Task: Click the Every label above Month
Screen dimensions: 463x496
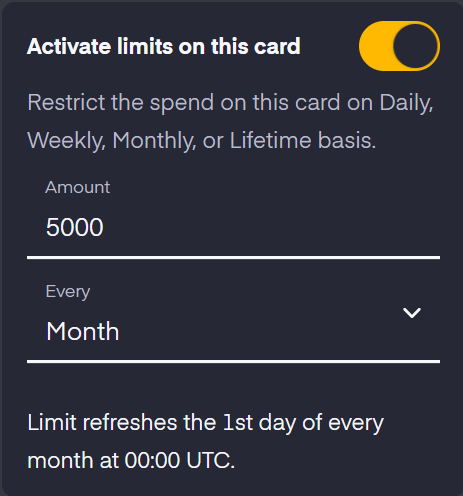Action: pyautogui.click(x=68, y=292)
